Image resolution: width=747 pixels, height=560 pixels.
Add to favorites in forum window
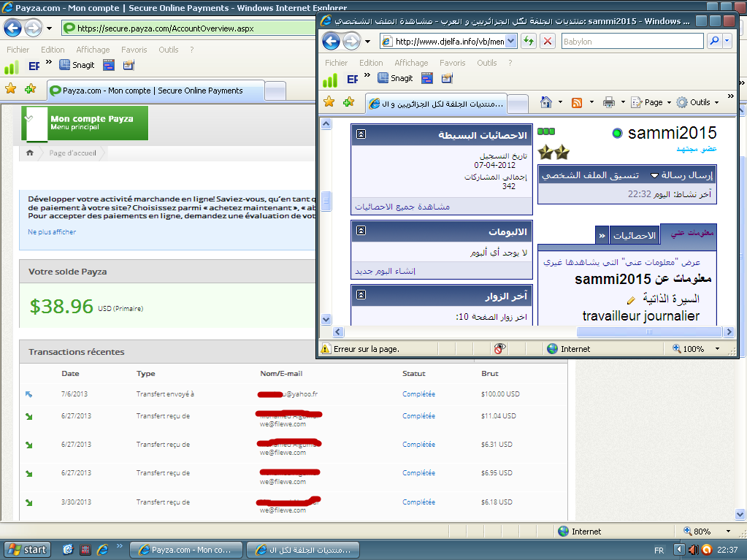[349, 101]
